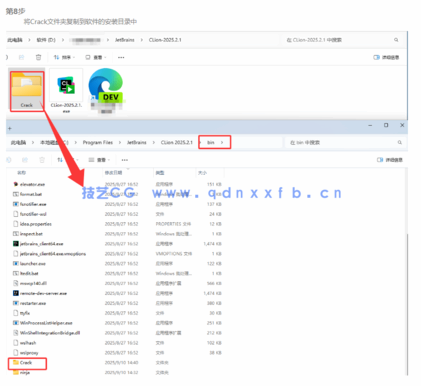
Task: Open the view dropdown in upper window toolbar
Action: coord(96,57)
